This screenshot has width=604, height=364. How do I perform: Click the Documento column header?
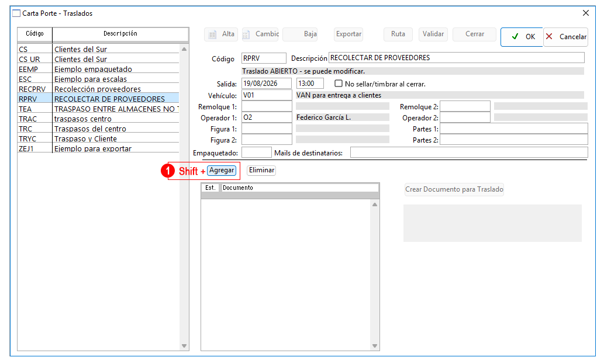point(299,188)
